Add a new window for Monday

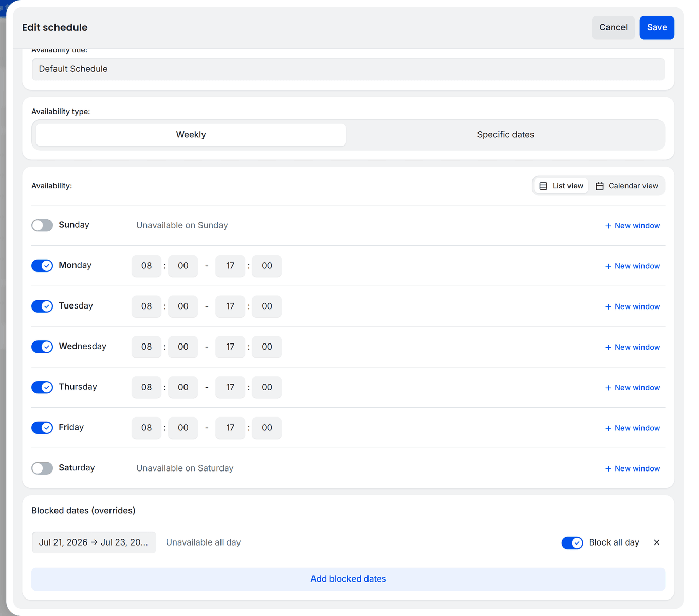coord(633,266)
